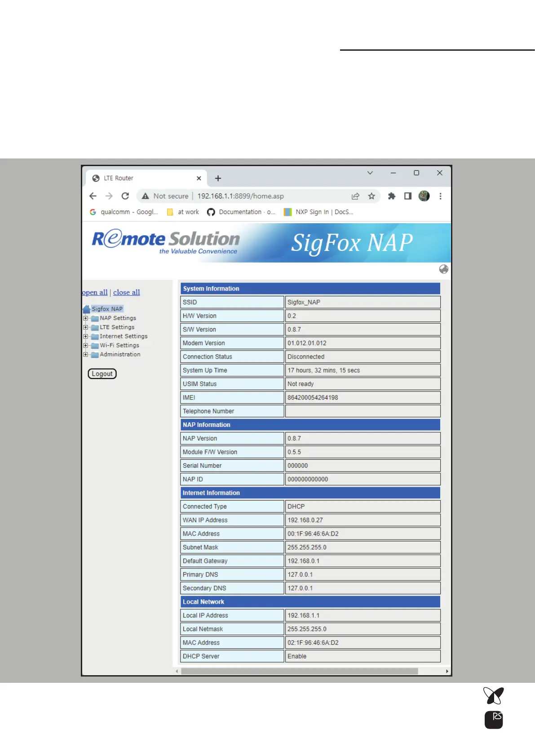Click the address bar URL 192.168.1.1:8899/home.asp
The width and height of the screenshot is (535, 756).
[x=240, y=196]
